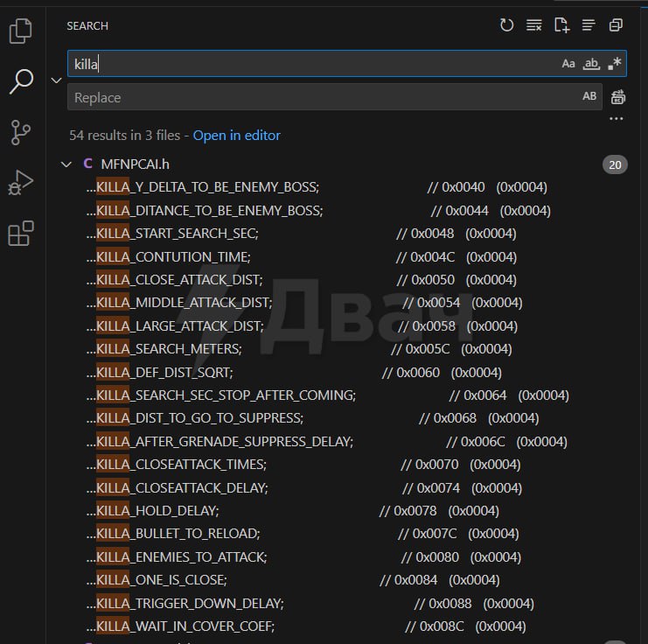The height and width of the screenshot is (644, 648).
Task: Toggle Preserve Case in Replace field
Action: 589,97
